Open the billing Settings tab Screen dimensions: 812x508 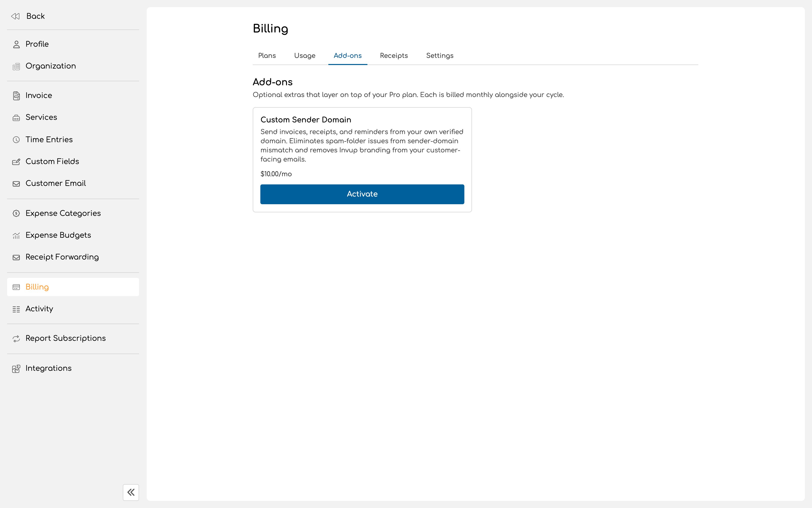coord(439,56)
